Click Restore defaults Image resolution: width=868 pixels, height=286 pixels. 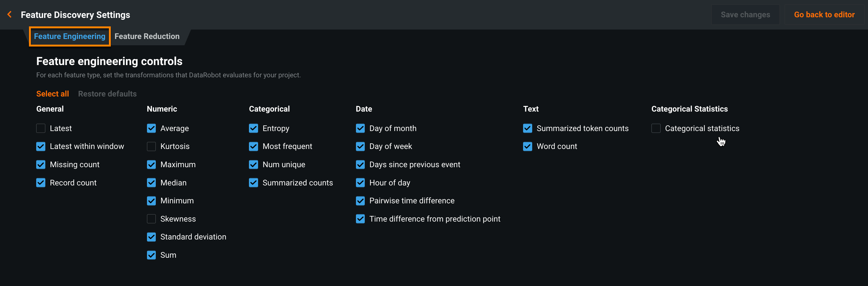(107, 94)
